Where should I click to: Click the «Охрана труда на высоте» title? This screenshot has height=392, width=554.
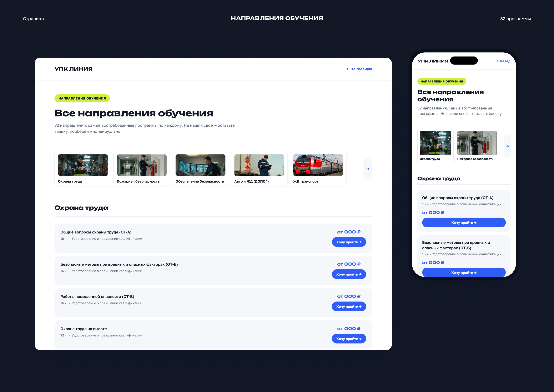pos(84,329)
